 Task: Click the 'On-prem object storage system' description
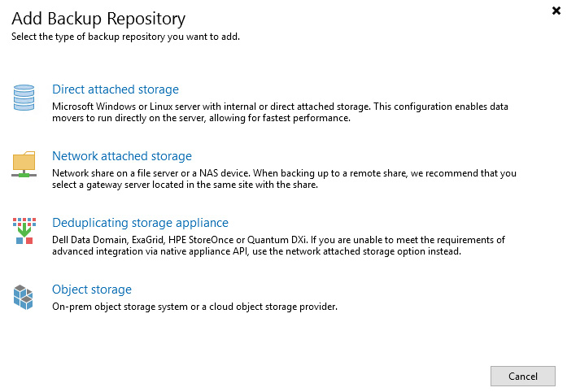click(195, 307)
